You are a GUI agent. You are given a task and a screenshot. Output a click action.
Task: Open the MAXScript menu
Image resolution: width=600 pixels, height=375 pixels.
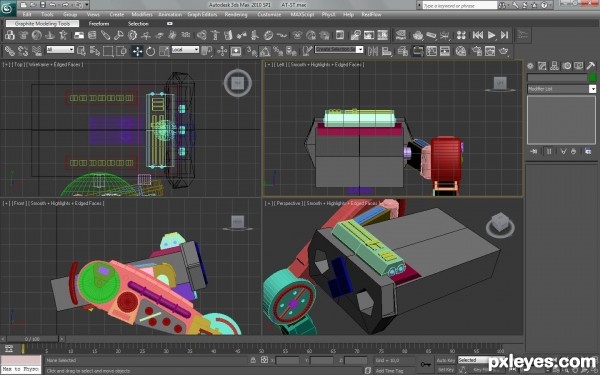[x=302, y=15]
